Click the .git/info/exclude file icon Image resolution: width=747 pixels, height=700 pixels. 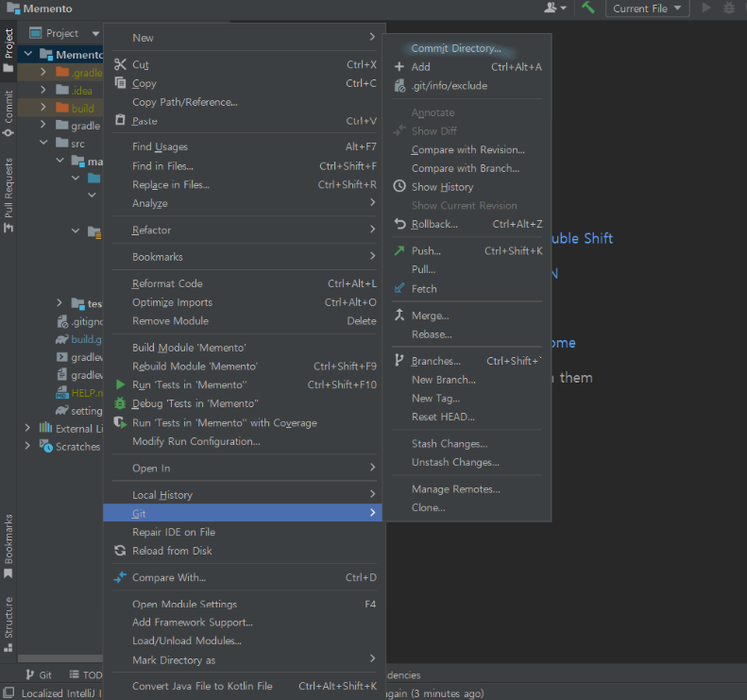click(399, 86)
